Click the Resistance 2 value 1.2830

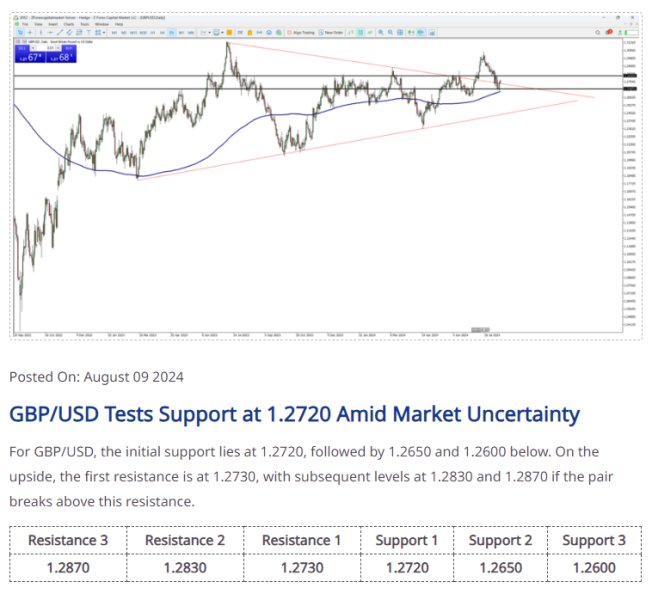click(x=185, y=568)
